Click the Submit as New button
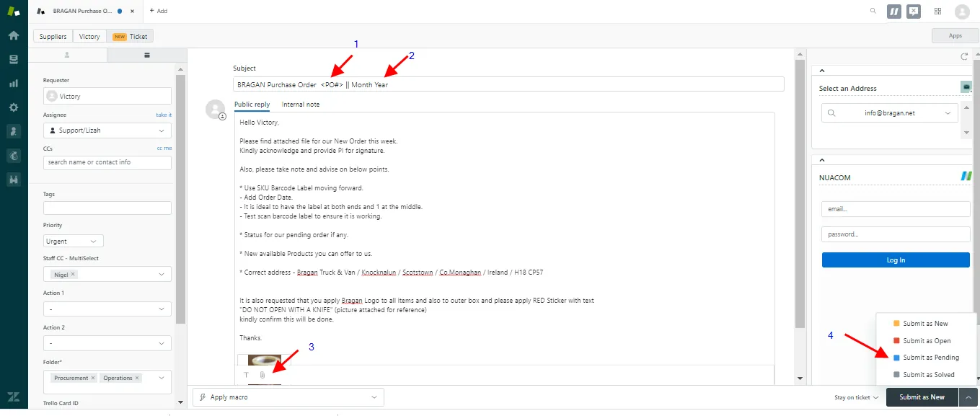 (x=922, y=397)
